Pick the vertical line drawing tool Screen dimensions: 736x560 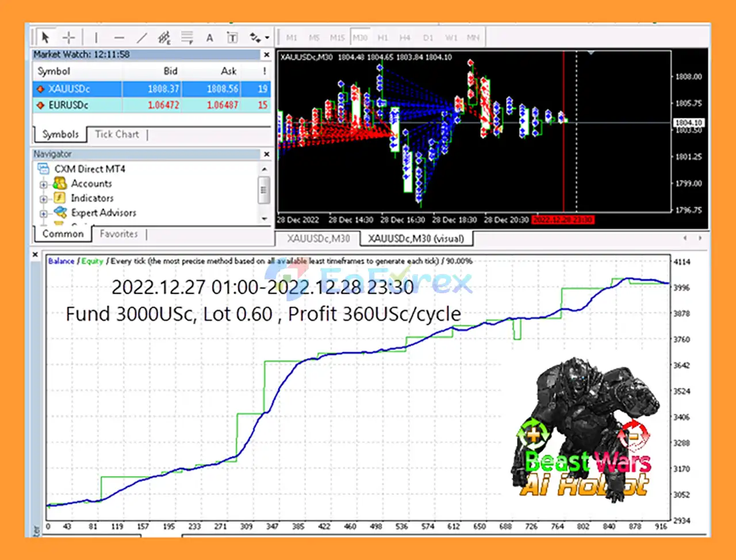click(96, 38)
